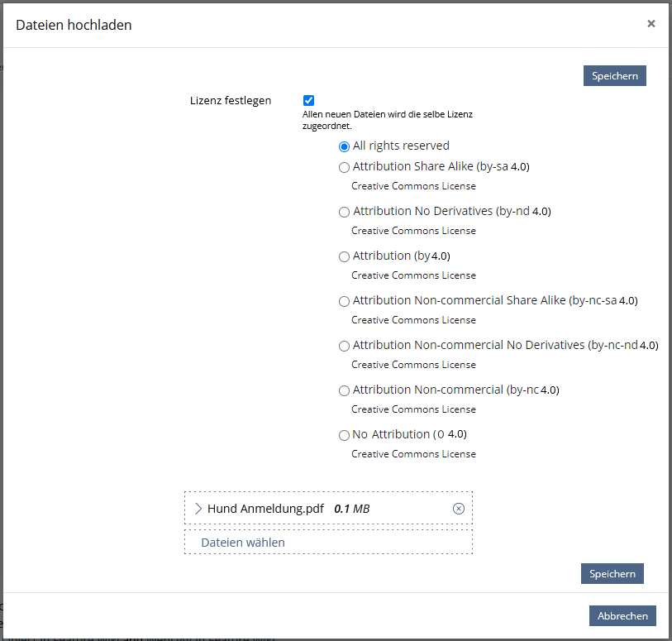Choose Attribution Share Alike (by-sa 4.0)

tap(344, 167)
